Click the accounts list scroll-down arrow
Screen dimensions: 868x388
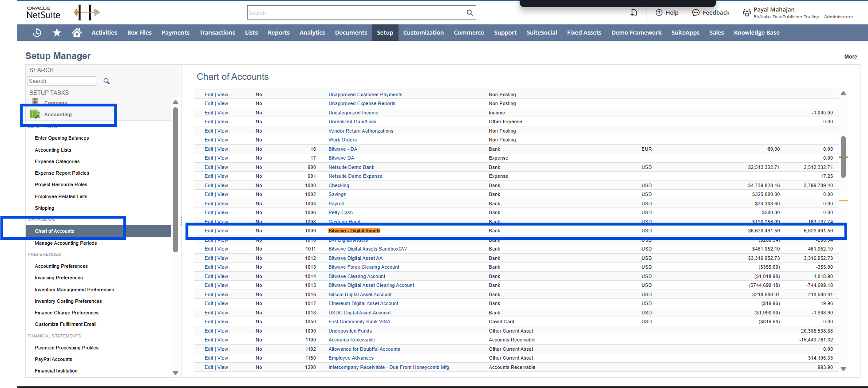tap(843, 368)
